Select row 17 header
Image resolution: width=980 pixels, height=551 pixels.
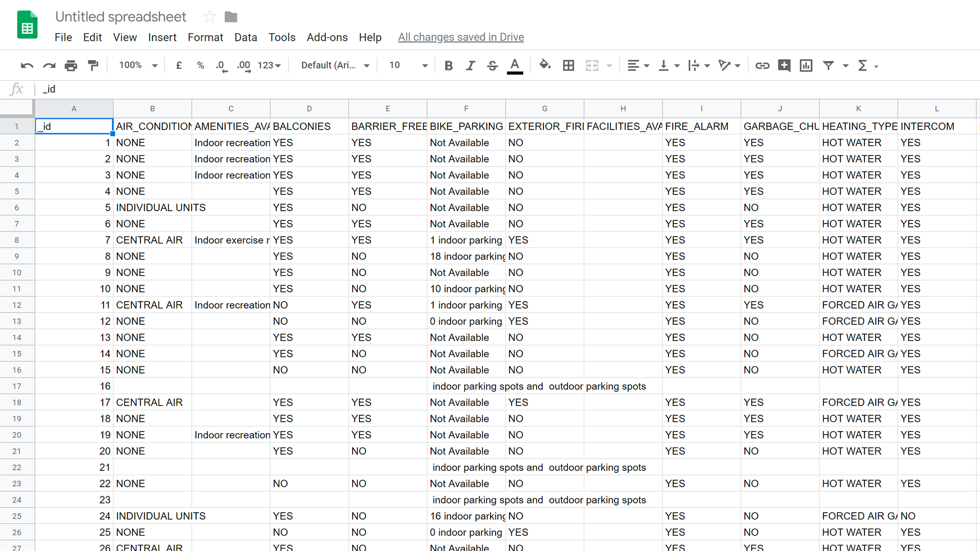[x=17, y=386]
